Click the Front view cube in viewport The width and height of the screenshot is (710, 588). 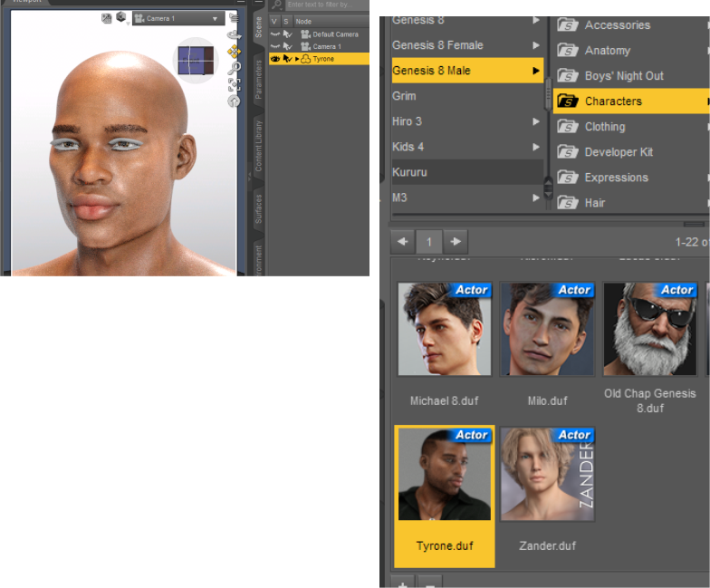click(x=196, y=60)
